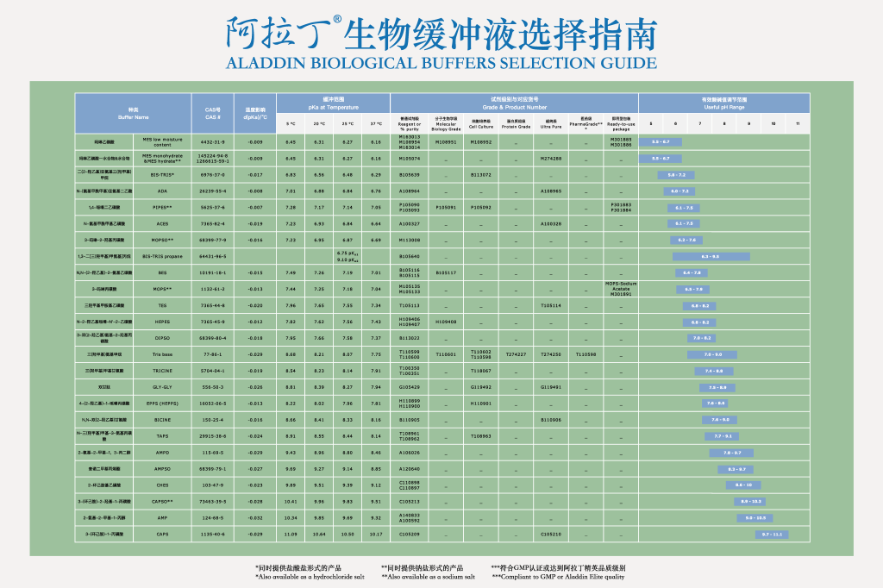Image resolution: width=883 pixels, height=588 pixels.
Task: Select the 'TAPS' buffer name
Action: [162, 436]
